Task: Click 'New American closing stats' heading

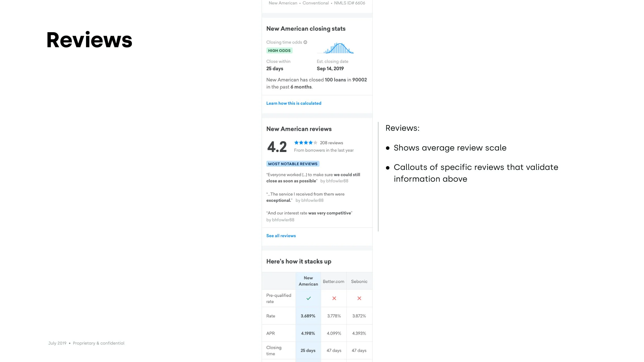Action: [306, 29]
